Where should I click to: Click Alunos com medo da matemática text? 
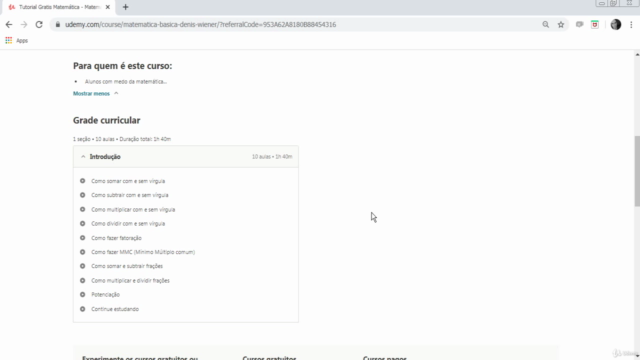pyautogui.click(x=126, y=82)
